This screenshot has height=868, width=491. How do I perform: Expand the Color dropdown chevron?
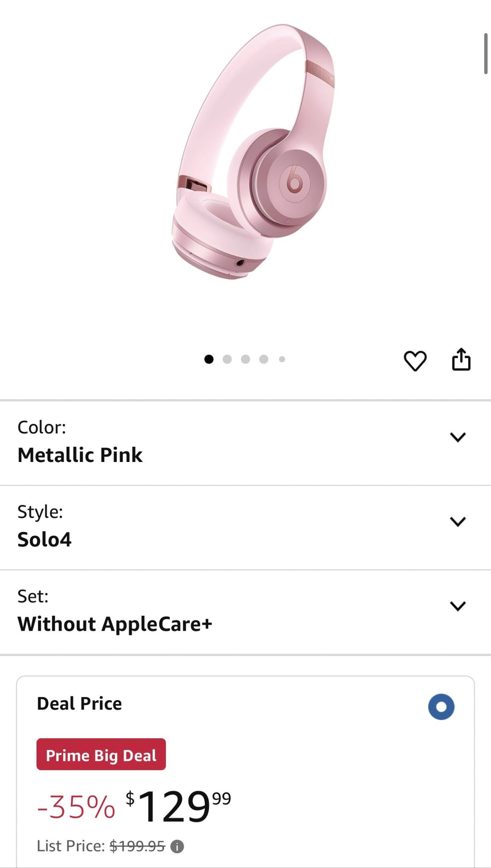point(458,437)
